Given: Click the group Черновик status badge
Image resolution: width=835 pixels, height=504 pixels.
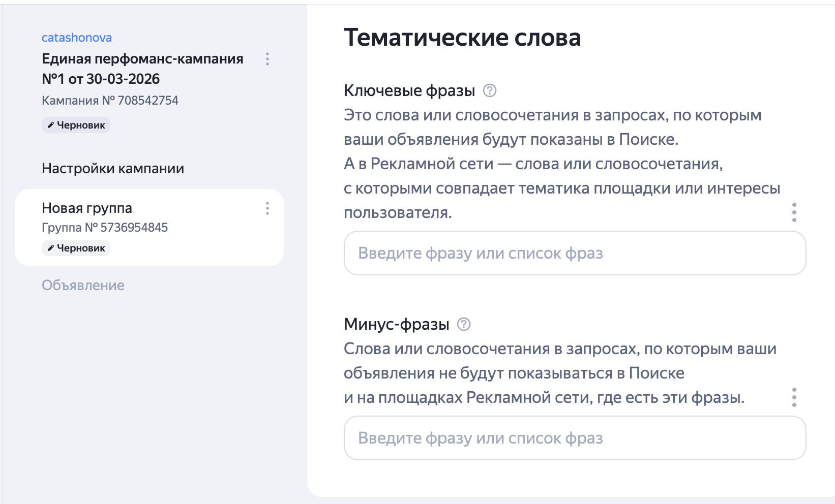Looking at the screenshot, I should 76,248.
